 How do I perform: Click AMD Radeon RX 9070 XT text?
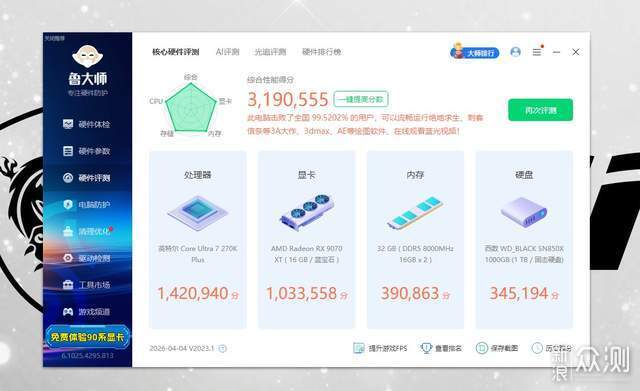(307, 254)
